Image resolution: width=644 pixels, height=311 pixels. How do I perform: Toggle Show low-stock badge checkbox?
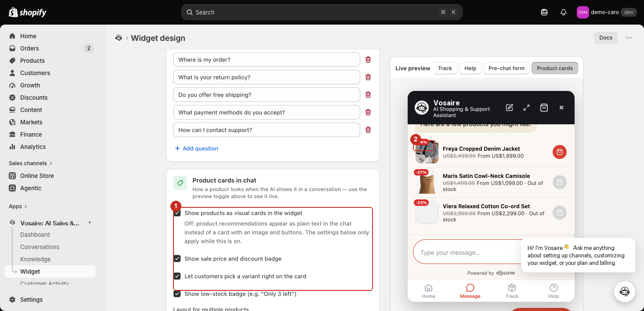177,294
